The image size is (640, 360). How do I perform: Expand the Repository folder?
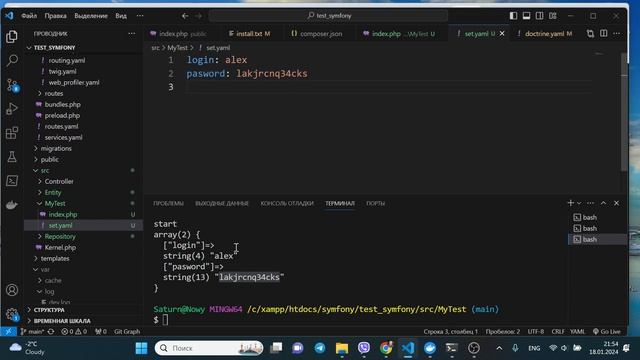[x=84, y=237]
